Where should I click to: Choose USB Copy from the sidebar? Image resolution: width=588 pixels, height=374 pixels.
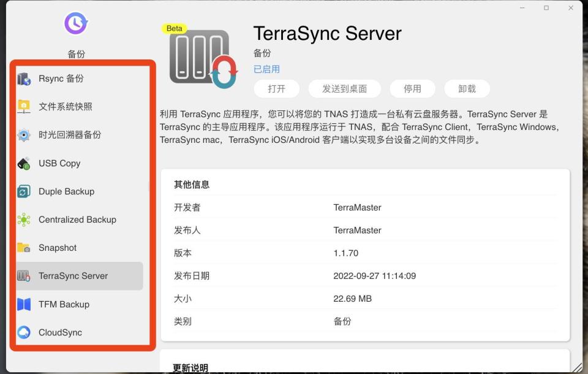80,163
